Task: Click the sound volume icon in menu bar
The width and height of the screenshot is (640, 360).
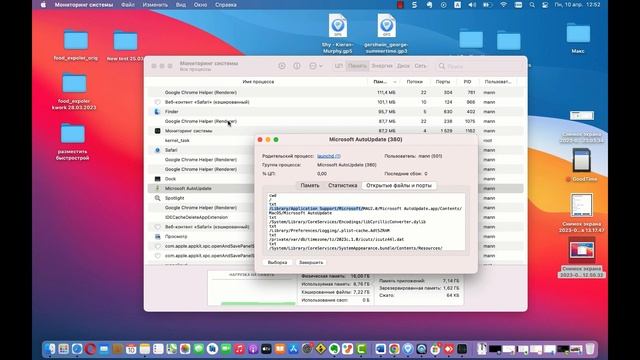Action: pyautogui.click(x=472, y=5)
